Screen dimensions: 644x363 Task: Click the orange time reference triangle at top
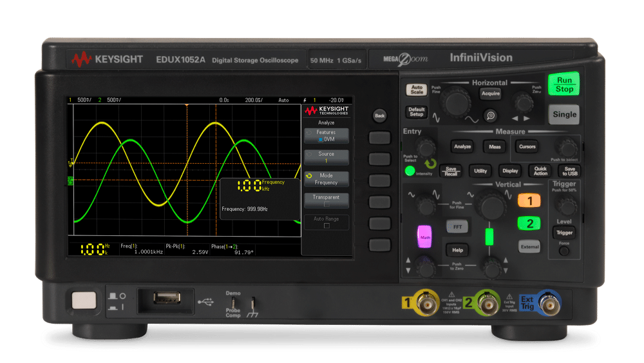click(x=187, y=106)
